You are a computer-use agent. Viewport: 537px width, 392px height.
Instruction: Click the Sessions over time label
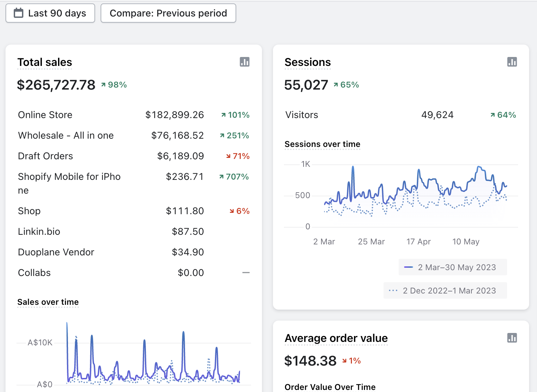(322, 144)
